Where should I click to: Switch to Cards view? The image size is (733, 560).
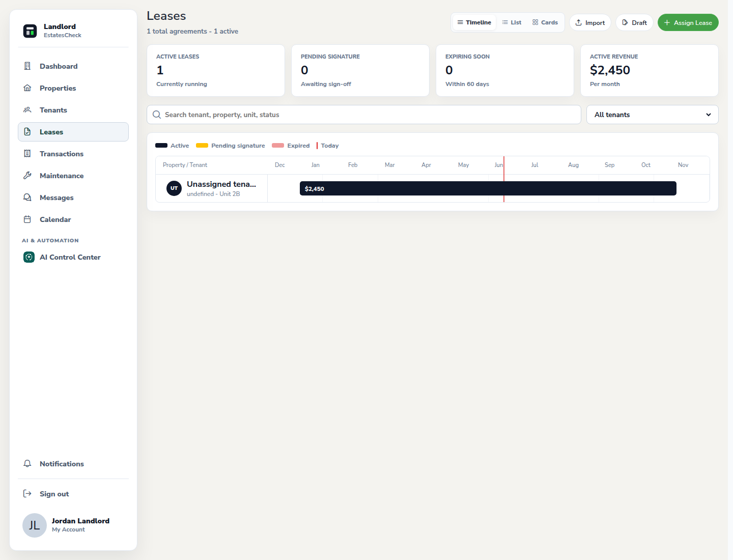545,22
